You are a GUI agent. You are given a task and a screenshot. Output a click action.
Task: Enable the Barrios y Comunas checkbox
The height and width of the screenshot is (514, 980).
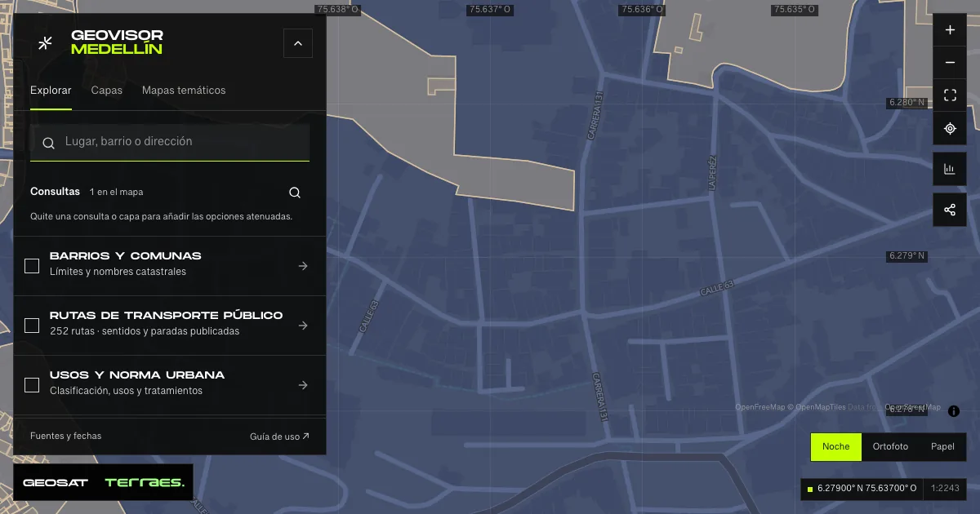32,266
